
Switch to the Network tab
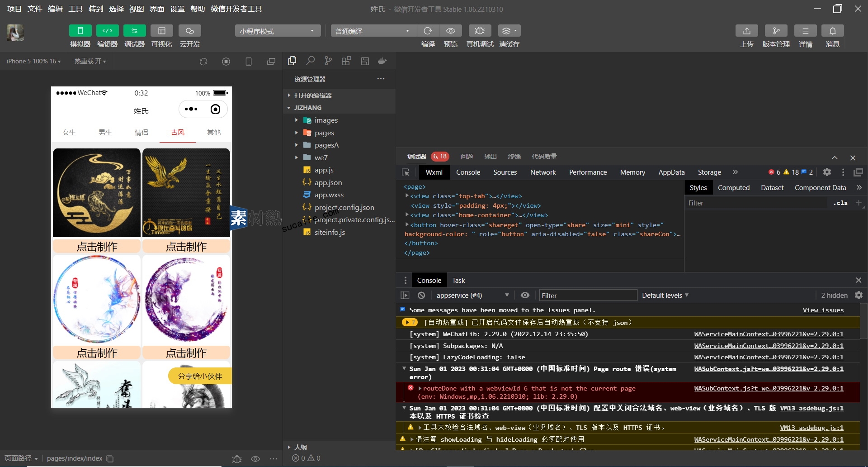click(x=543, y=172)
